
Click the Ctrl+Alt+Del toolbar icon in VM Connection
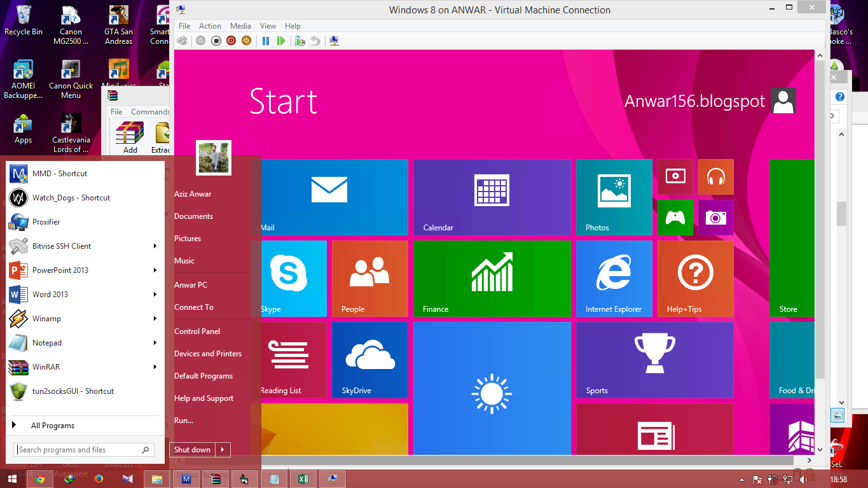point(182,41)
